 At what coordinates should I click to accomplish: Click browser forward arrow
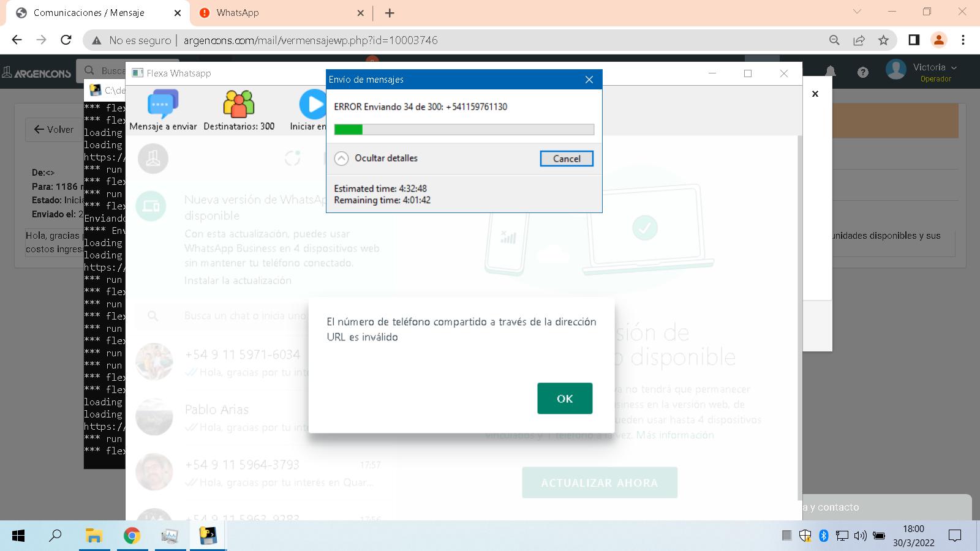click(x=41, y=40)
